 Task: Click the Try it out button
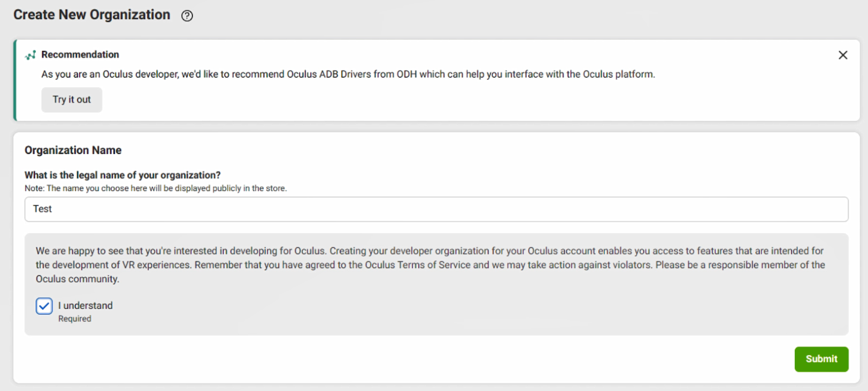pyautogui.click(x=72, y=100)
